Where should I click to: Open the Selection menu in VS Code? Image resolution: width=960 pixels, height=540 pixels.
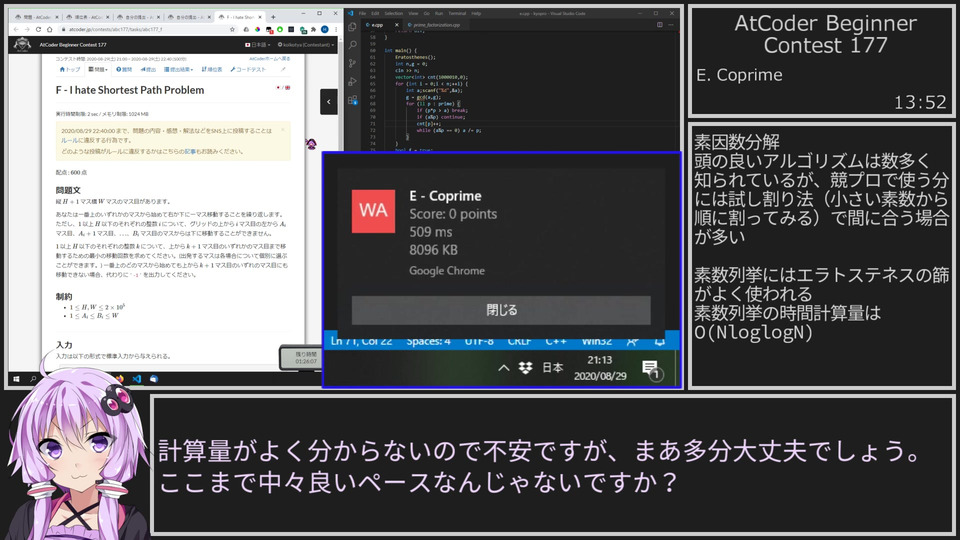pyautogui.click(x=394, y=13)
